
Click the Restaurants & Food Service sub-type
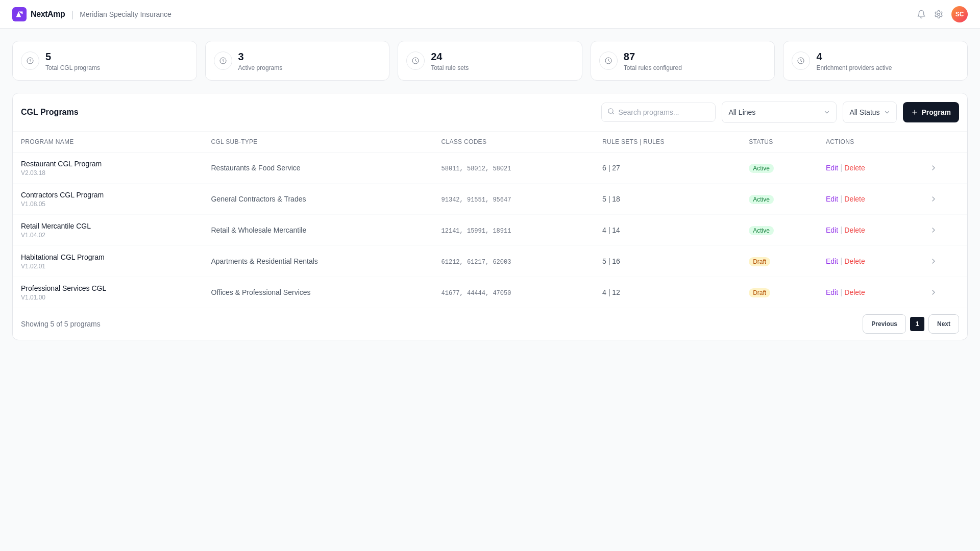[x=256, y=168]
